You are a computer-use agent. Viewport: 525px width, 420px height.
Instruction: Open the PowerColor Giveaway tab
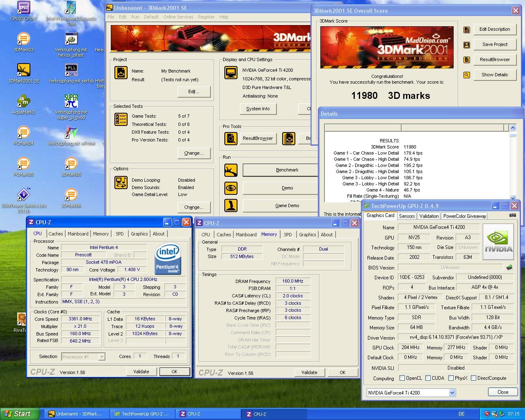465,216
